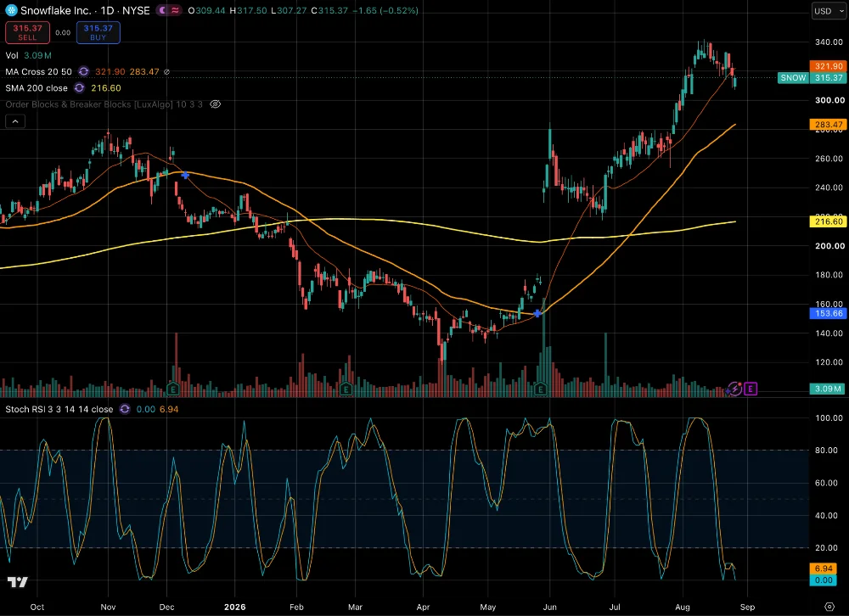Click the 0.00 spread value
This screenshot has height=616, width=849.
pyautogui.click(x=63, y=32)
